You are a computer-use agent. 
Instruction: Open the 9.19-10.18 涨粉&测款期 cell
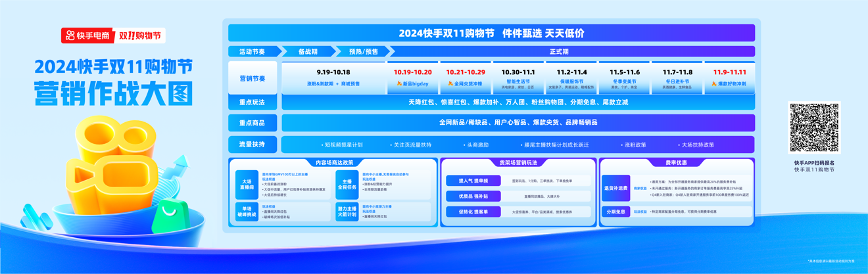(x=333, y=78)
